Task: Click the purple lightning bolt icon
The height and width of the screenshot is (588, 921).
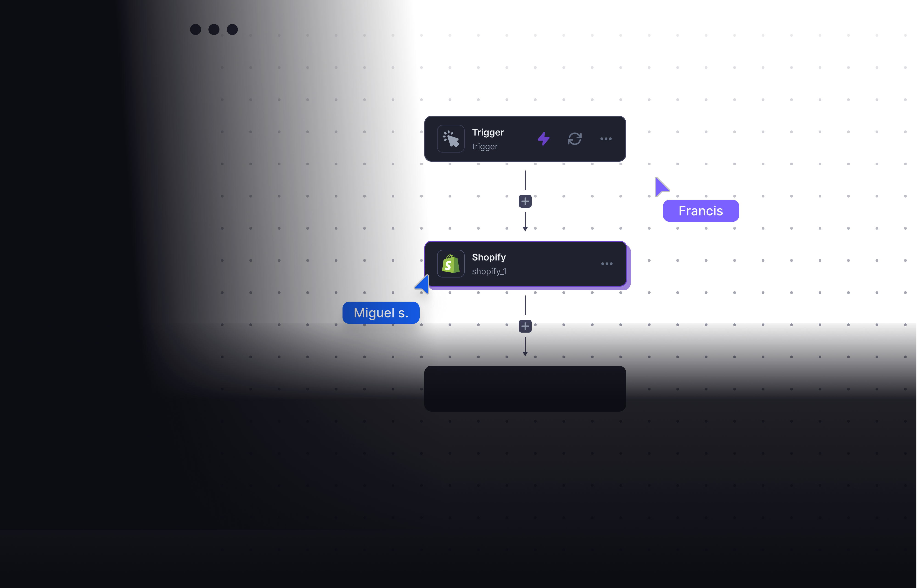Action: pyautogui.click(x=543, y=139)
